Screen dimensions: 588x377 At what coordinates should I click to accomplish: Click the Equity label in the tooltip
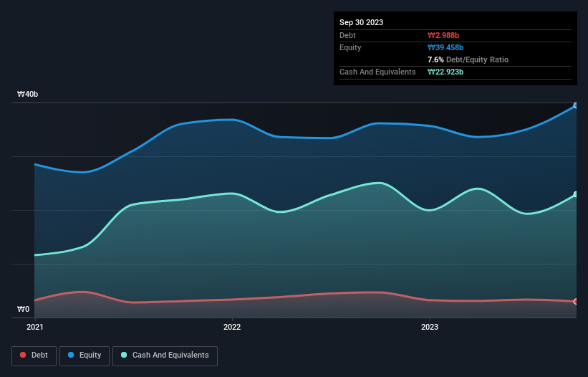[x=350, y=47]
